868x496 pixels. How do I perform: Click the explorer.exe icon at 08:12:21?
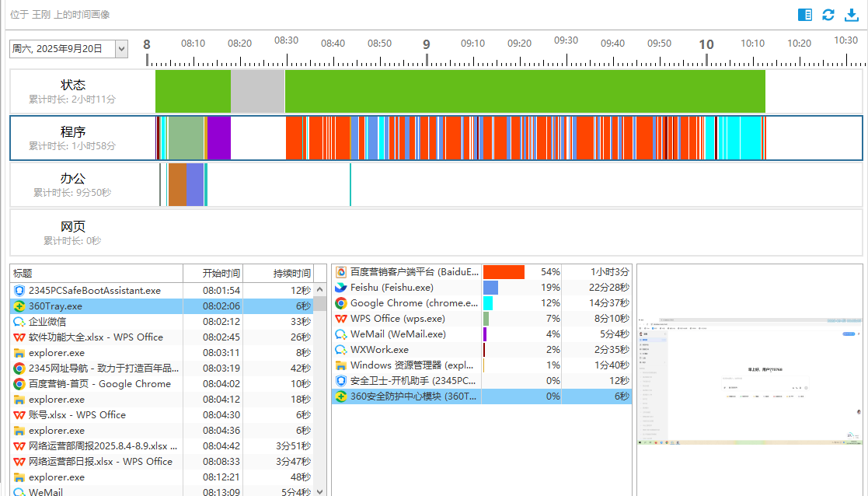19,477
